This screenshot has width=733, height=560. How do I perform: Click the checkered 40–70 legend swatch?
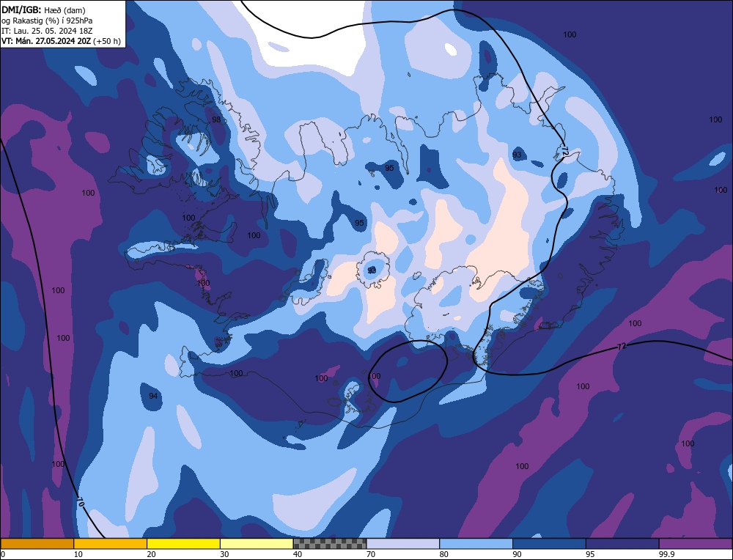click(330, 544)
